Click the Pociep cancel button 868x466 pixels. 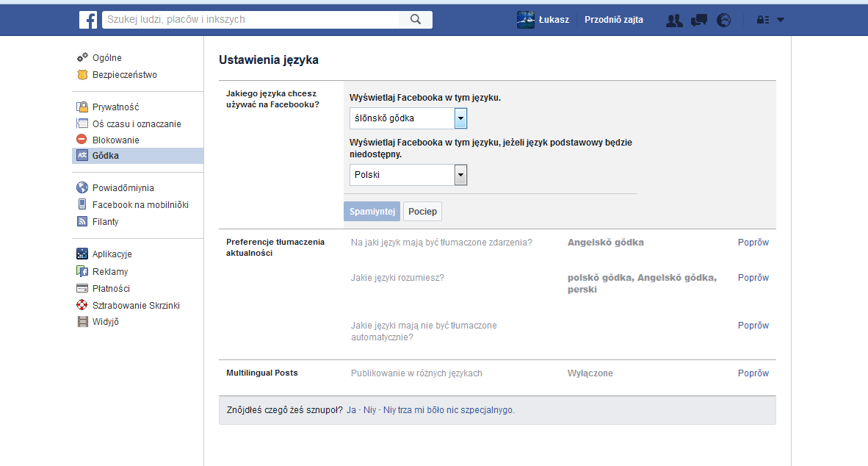coord(422,211)
